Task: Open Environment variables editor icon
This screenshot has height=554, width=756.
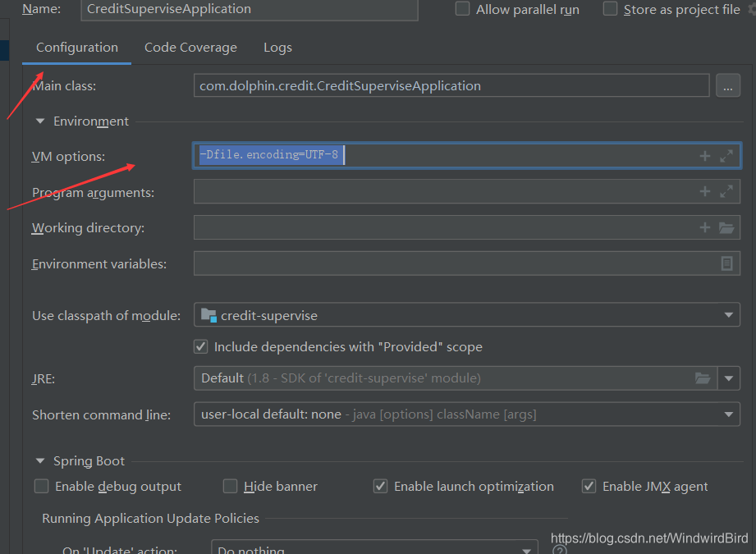Action: [x=726, y=263]
